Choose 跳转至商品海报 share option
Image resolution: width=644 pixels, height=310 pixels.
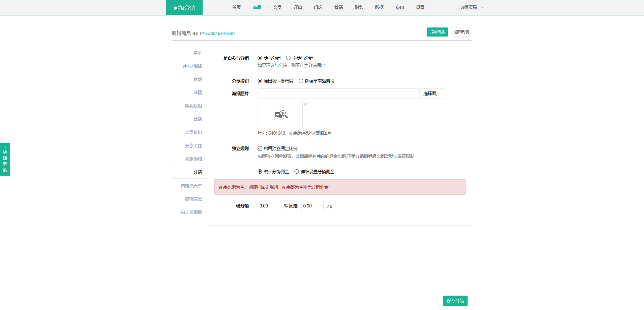pyautogui.click(x=301, y=81)
